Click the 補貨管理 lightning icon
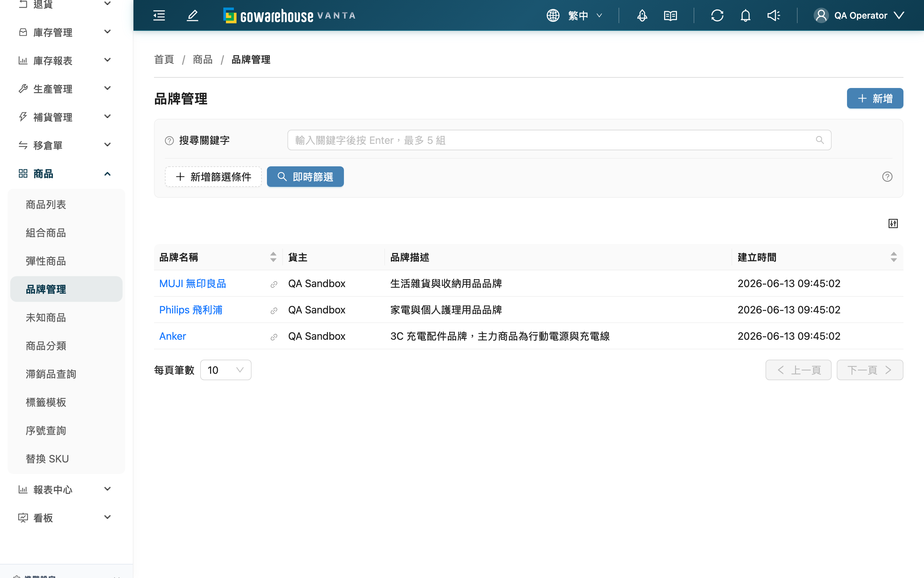 (23, 117)
